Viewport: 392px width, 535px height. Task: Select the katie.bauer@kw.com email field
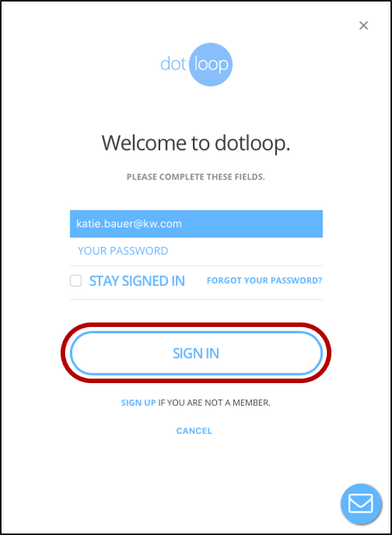tap(196, 224)
